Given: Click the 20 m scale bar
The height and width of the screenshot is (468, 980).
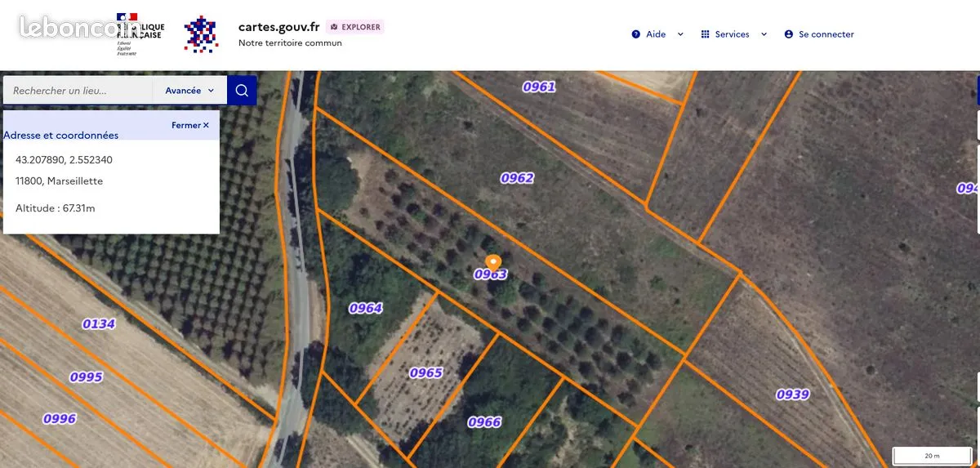Looking at the screenshot, I should point(932,456).
